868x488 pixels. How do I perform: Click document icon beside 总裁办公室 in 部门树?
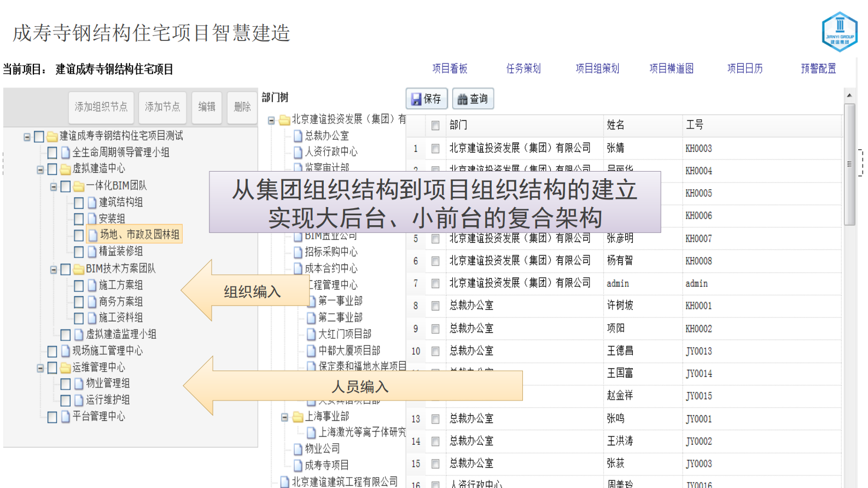(298, 136)
